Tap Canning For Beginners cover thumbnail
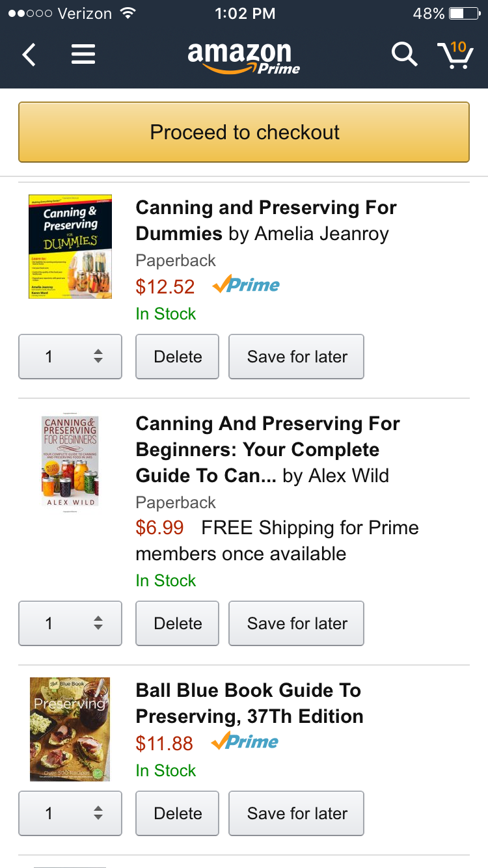This screenshot has height=868, width=488. pyautogui.click(x=70, y=462)
